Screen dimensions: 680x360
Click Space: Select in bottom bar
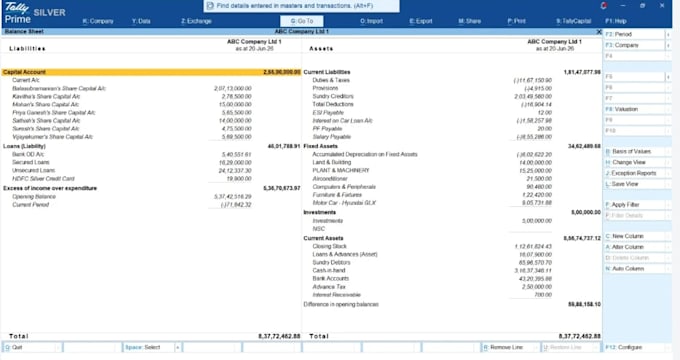pos(148,347)
